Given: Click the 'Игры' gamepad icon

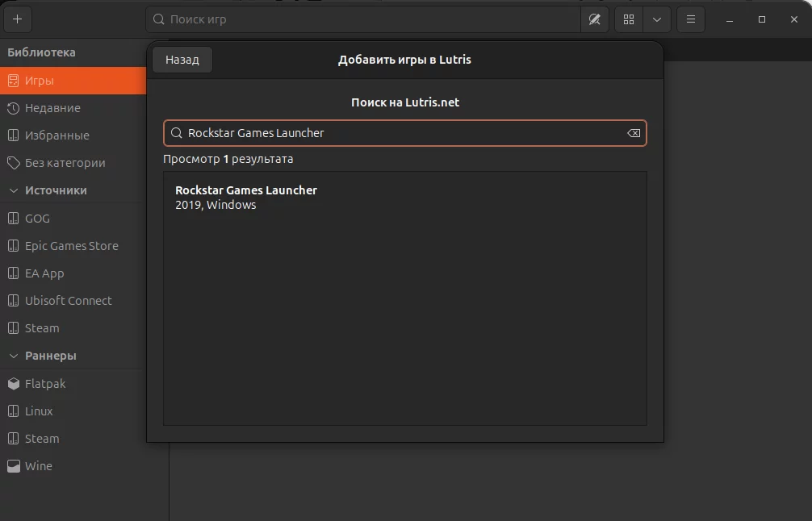Looking at the screenshot, I should click(x=14, y=81).
